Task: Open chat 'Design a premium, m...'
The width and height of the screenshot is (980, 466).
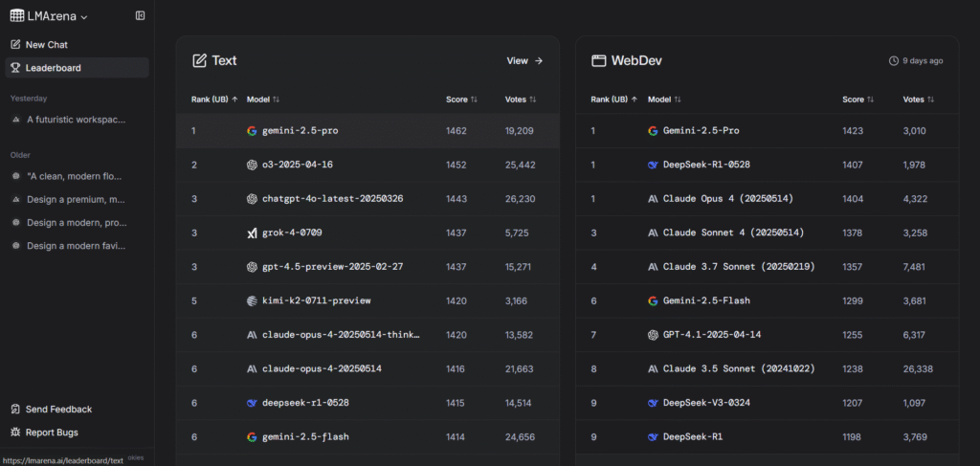Action: [x=77, y=200]
